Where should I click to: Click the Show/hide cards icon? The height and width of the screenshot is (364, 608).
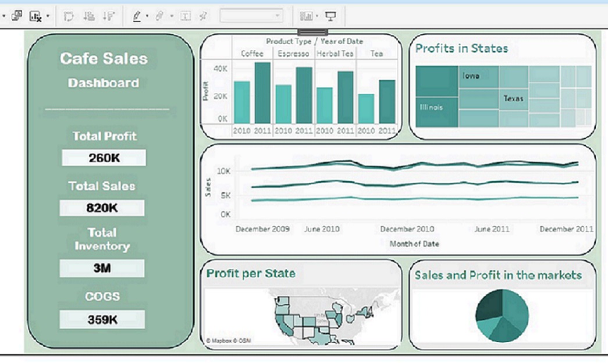coord(306,16)
